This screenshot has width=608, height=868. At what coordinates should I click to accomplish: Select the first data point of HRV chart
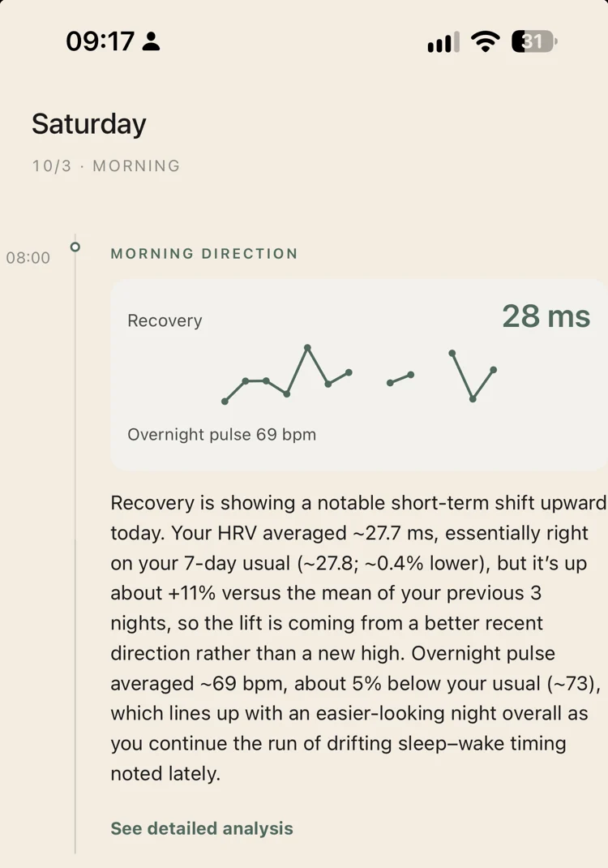tap(225, 402)
